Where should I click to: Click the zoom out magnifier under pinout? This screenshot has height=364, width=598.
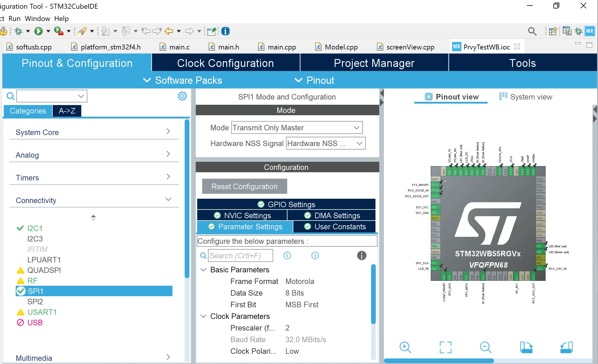click(486, 347)
